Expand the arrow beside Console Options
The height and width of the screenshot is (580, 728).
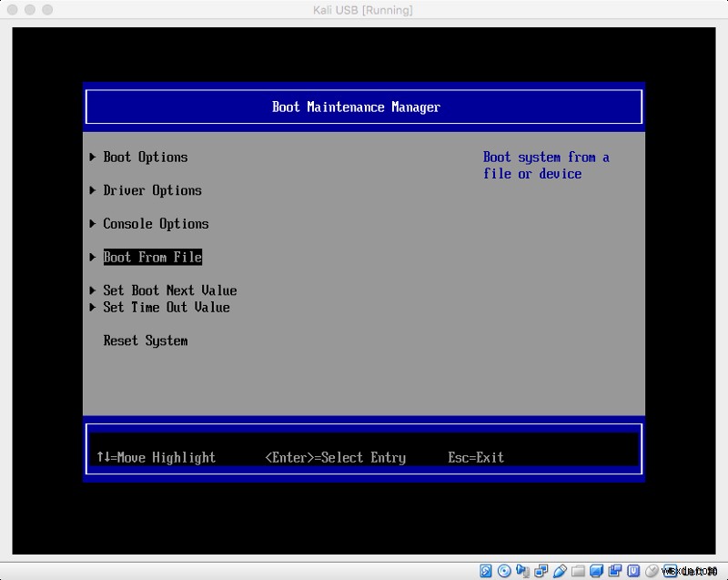pyautogui.click(x=93, y=224)
